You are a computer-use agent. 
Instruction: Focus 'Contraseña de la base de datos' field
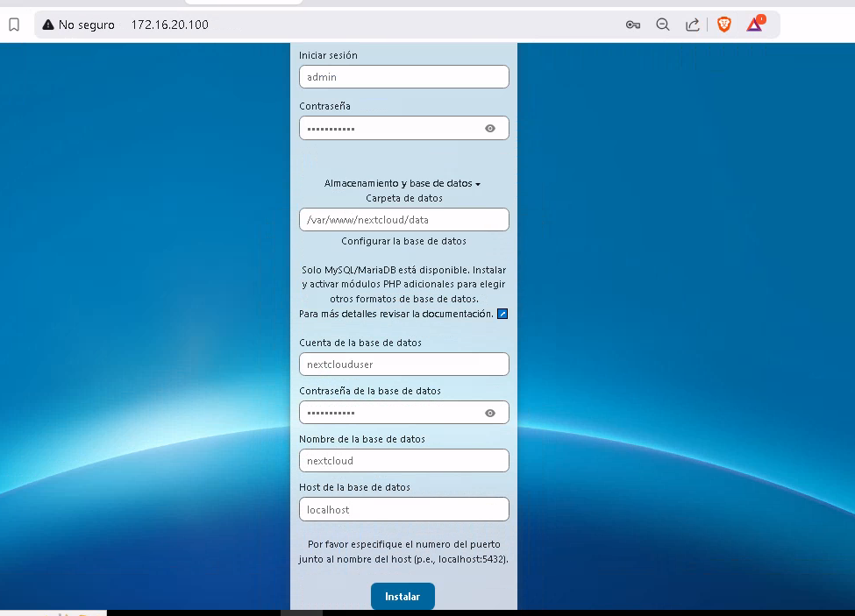coord(404,413)
